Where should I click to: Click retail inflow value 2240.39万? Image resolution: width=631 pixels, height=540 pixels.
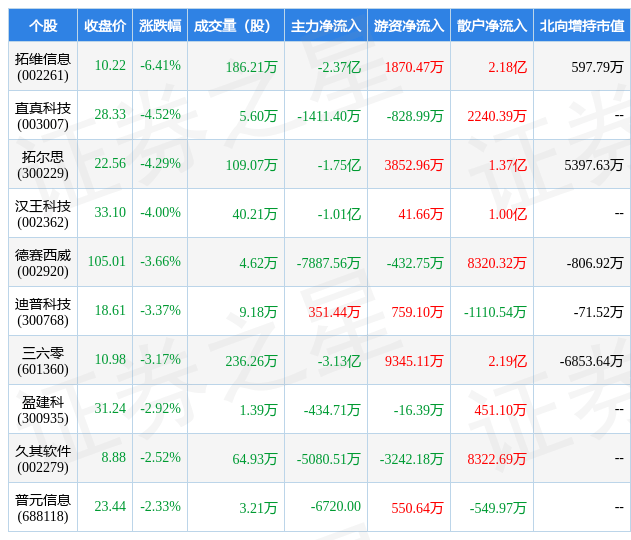497,116
